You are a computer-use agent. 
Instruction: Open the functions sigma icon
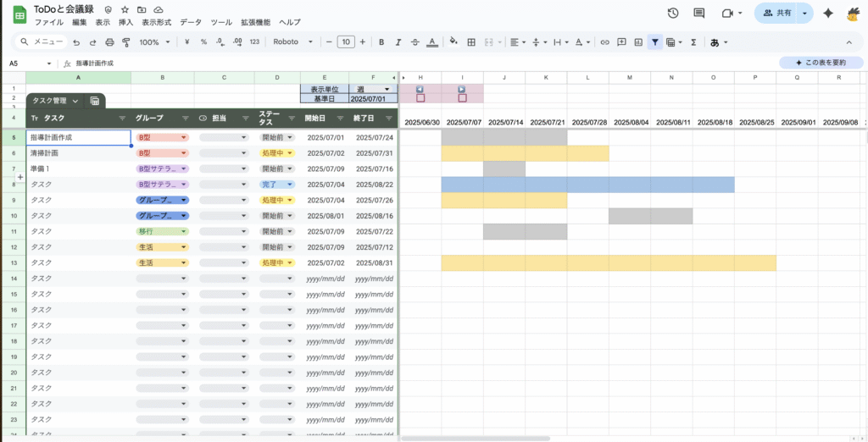coord(693,42)
